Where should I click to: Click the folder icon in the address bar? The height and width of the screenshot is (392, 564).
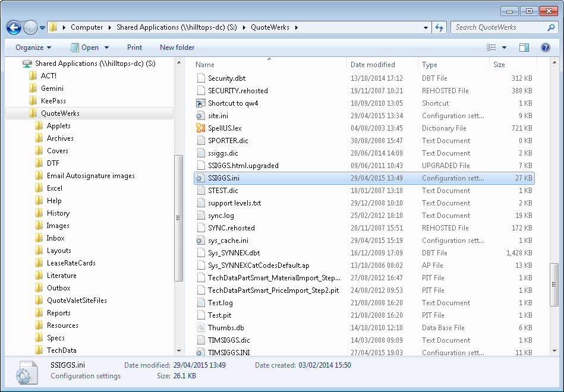53,27
